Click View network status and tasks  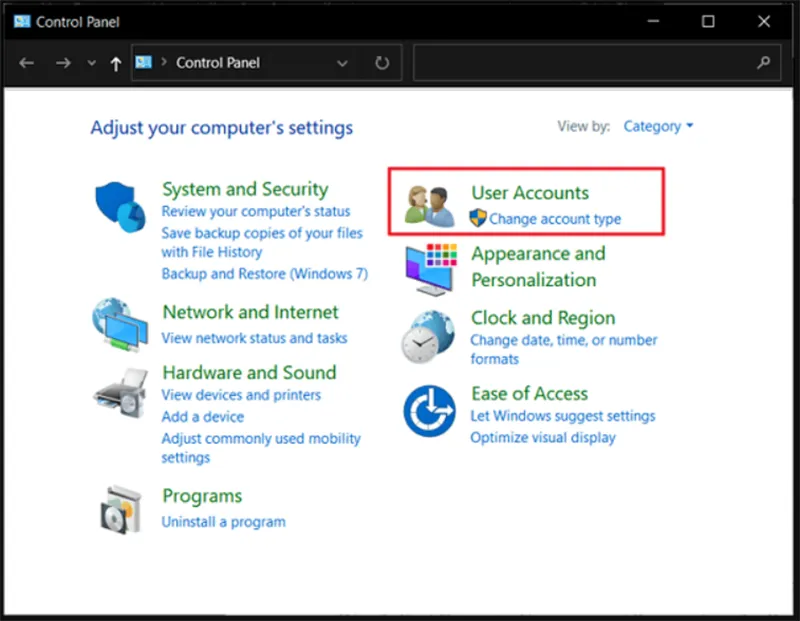click(x=255, y=338)
